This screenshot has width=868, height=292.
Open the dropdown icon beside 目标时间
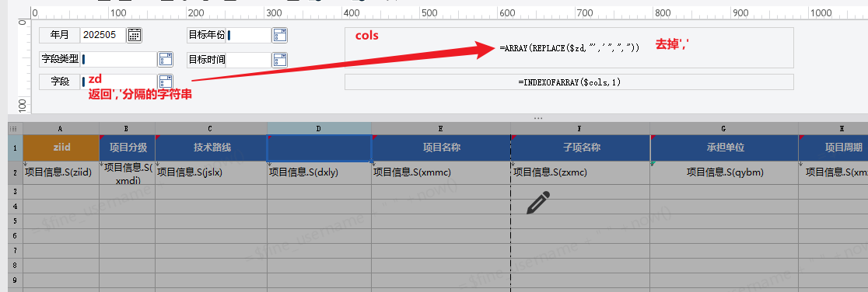[279, 59]
